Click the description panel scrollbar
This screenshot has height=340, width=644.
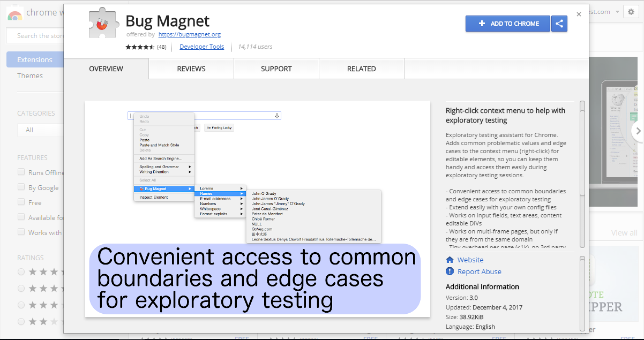[582, 175]
